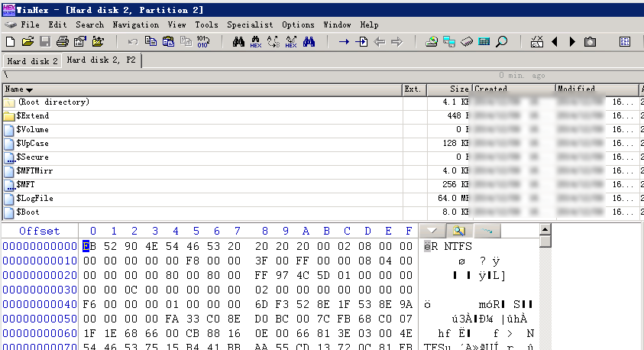This screenshot has height=350, width=644.
Task: Expand the data interpreter dropdown arrow
Action: coord(432,231)
